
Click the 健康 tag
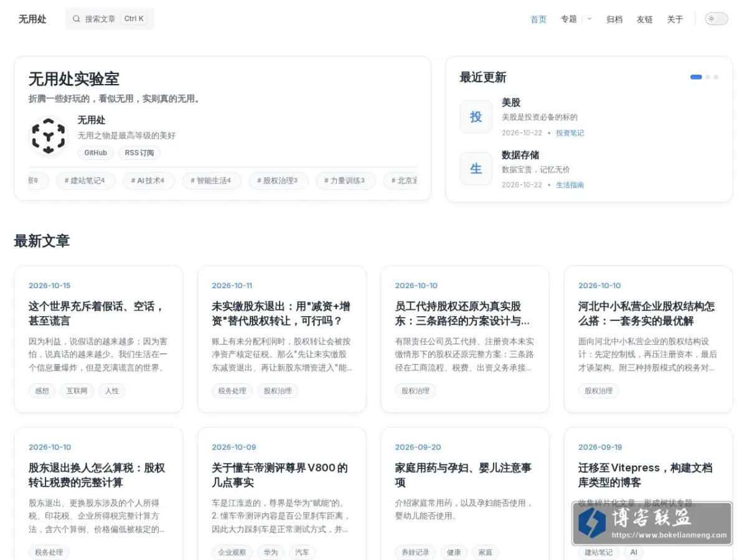click(x=454, y=552)
